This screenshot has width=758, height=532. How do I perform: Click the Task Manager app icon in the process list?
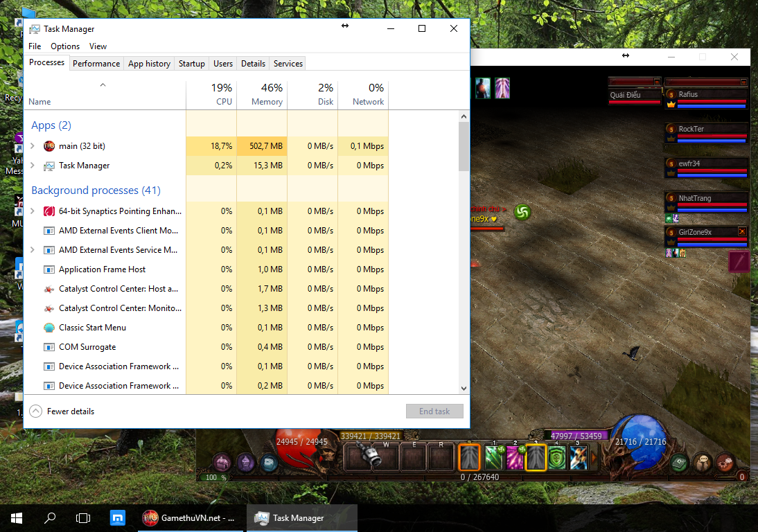point(49,166)
